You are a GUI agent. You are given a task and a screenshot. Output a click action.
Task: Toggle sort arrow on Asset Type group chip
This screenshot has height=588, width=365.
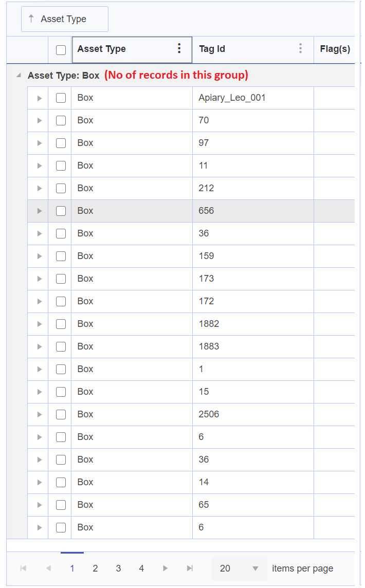click(31, 19)
